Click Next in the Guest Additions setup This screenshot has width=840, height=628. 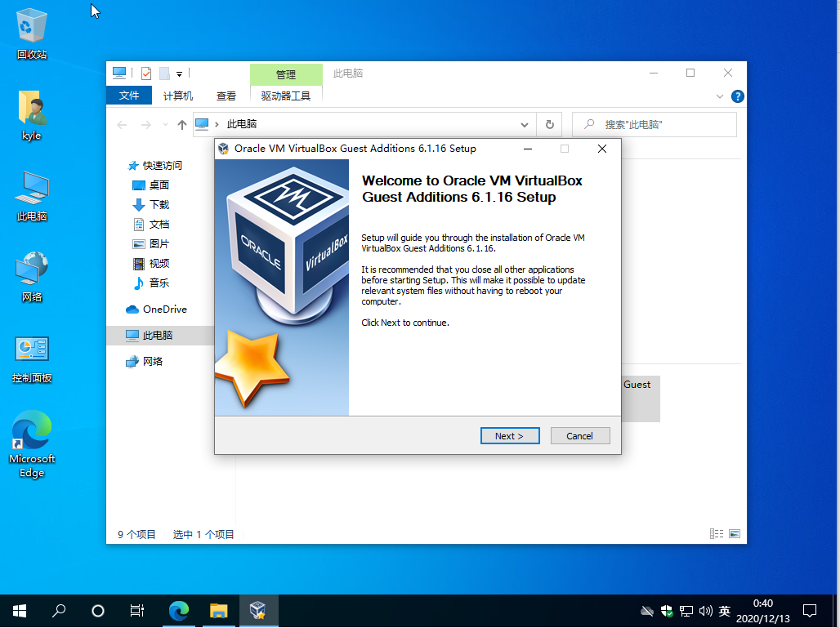tap(510, 435)
